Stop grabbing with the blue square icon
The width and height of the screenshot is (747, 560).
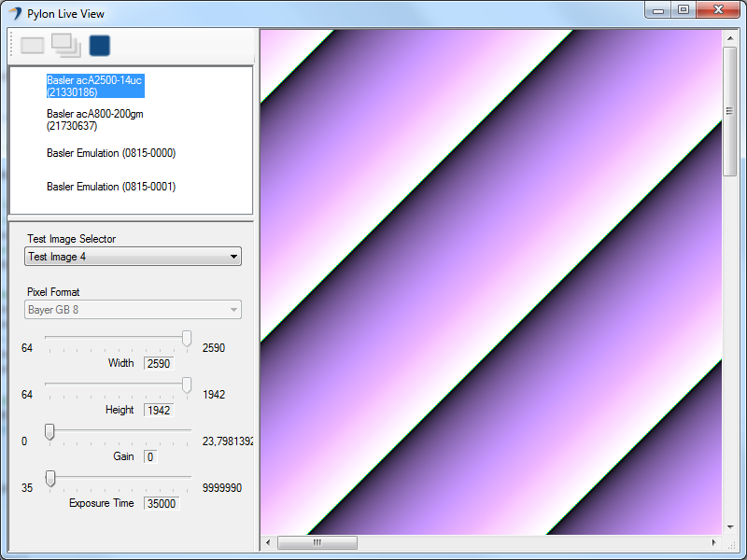(x=100, y=46)
